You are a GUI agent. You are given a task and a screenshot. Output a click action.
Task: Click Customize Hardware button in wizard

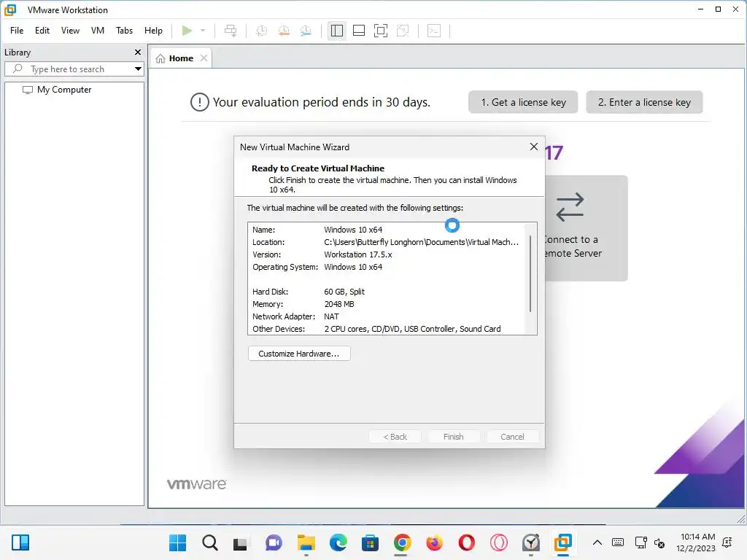click(x=299, y=354)
